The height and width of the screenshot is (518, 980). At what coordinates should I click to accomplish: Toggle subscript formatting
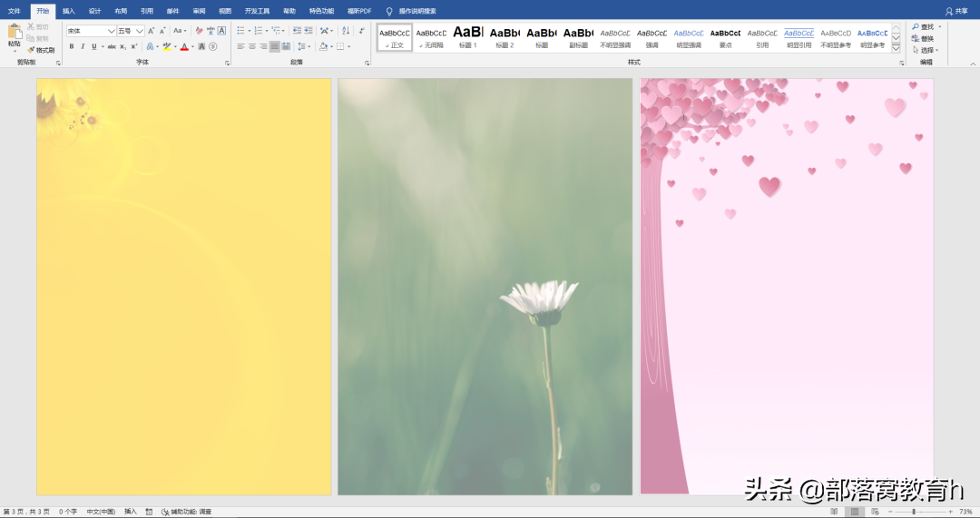point(123,47)
